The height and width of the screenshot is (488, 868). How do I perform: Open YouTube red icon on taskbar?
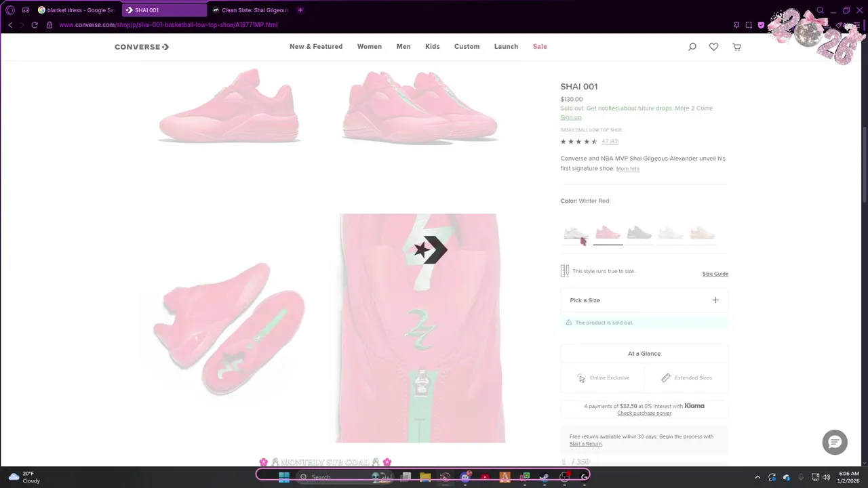coord(485,476)
